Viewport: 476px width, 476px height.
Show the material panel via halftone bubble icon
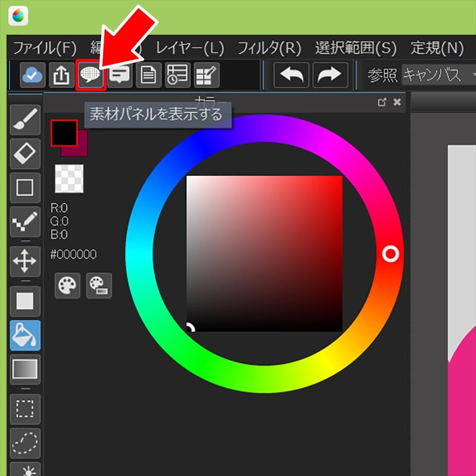click(x=90, y=75)
